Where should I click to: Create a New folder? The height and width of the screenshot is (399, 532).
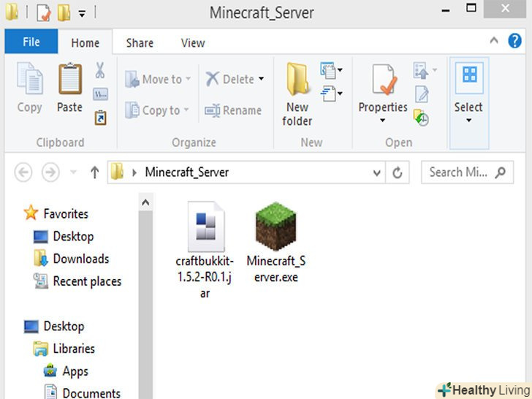(297, 94)
